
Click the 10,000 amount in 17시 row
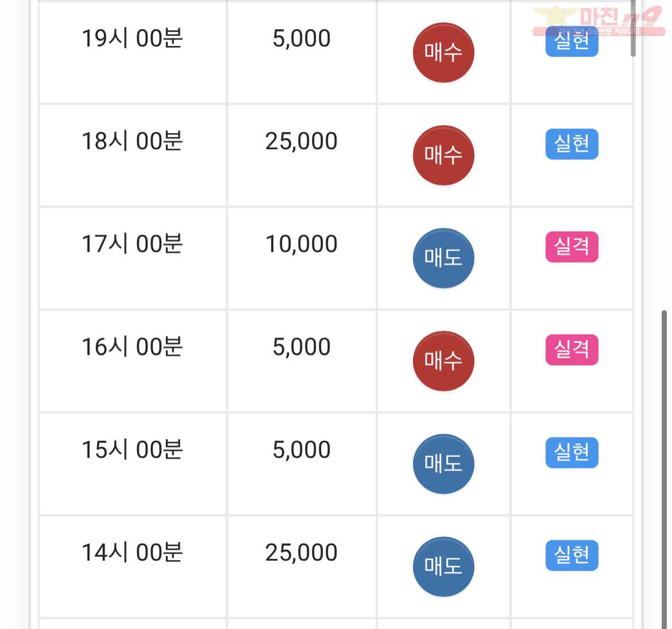coord(302,244)
